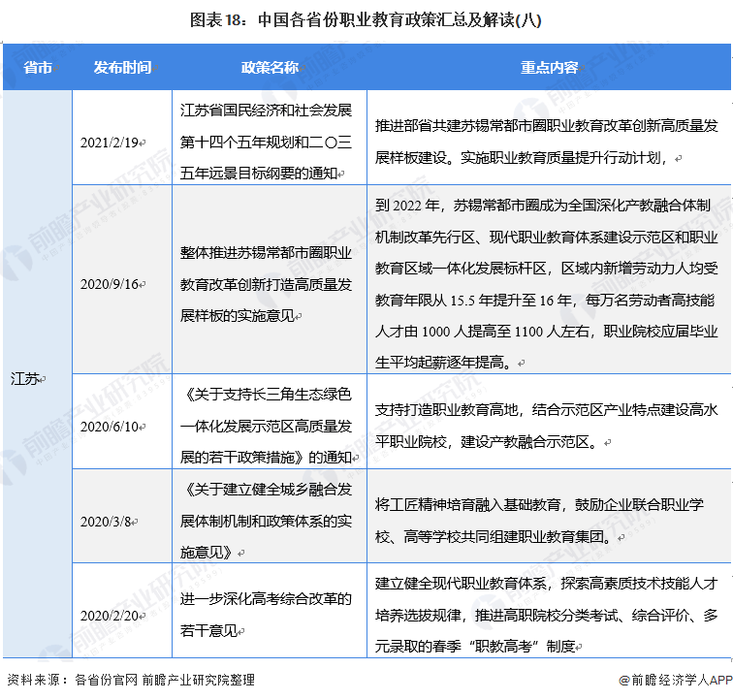The height and width of the screenshot is (700, 733).
Task: Click the date 2021/2/19 cell
Action: point(112,142)
